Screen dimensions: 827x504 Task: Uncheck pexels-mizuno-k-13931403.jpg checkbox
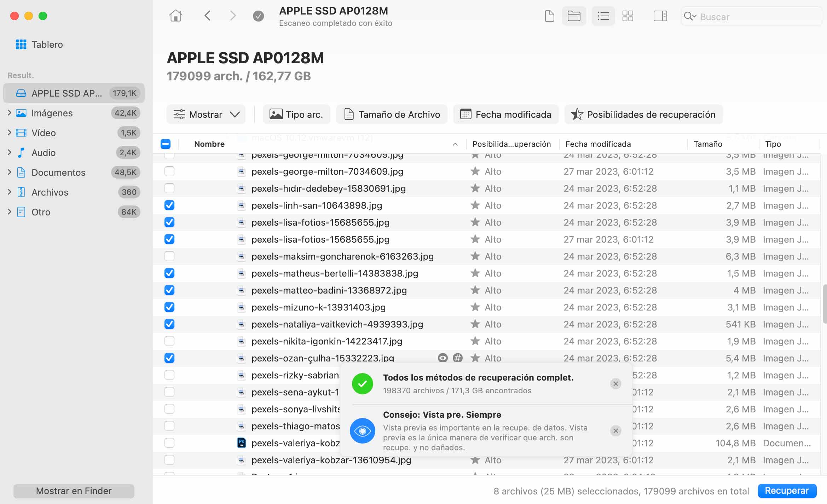169,307
